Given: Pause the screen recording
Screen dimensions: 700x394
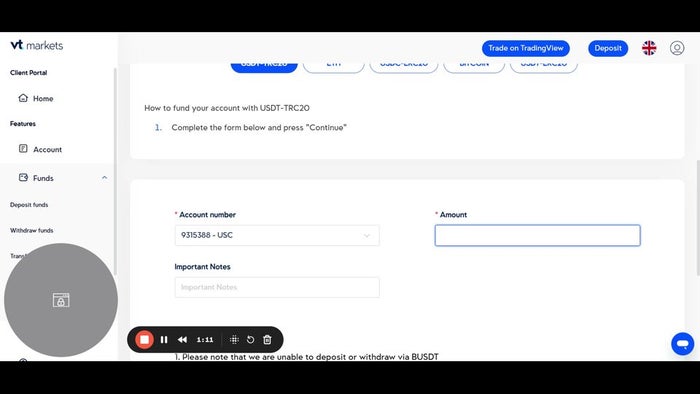Looking at the screenshot, I should click(x=164, y=340).
